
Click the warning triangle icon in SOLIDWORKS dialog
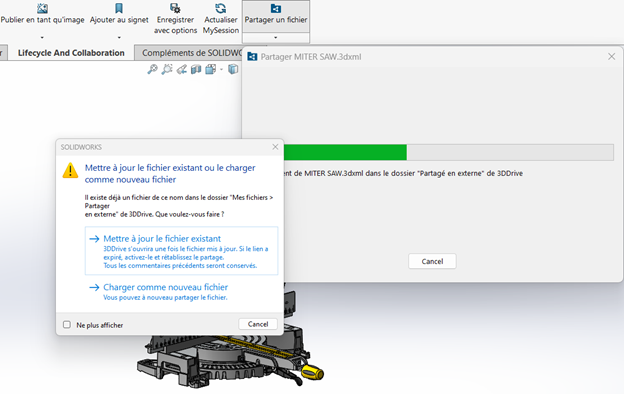(x=70, y=170)
